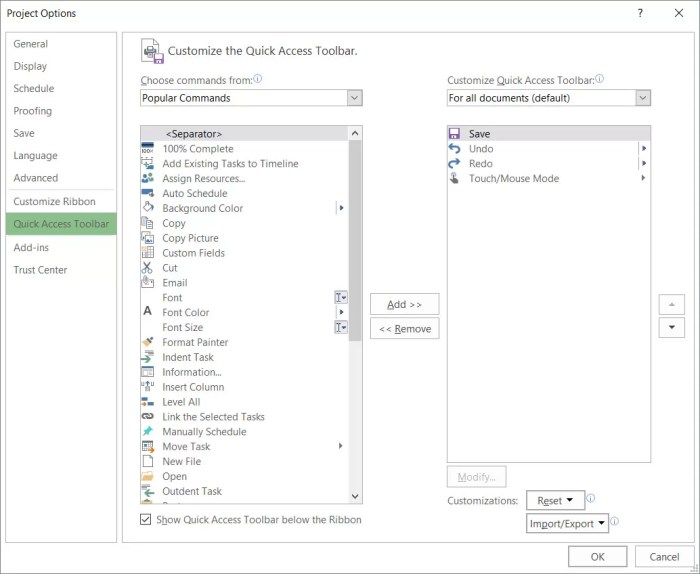Pick the Background Color paint bucket icon
The height and width of the screenshot is (574, 700).
[x=148, y=208]
